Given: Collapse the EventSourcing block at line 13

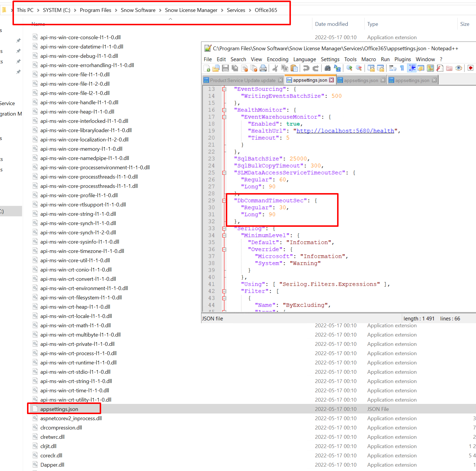Looking at the screenshot, I should tap(224, 89).
